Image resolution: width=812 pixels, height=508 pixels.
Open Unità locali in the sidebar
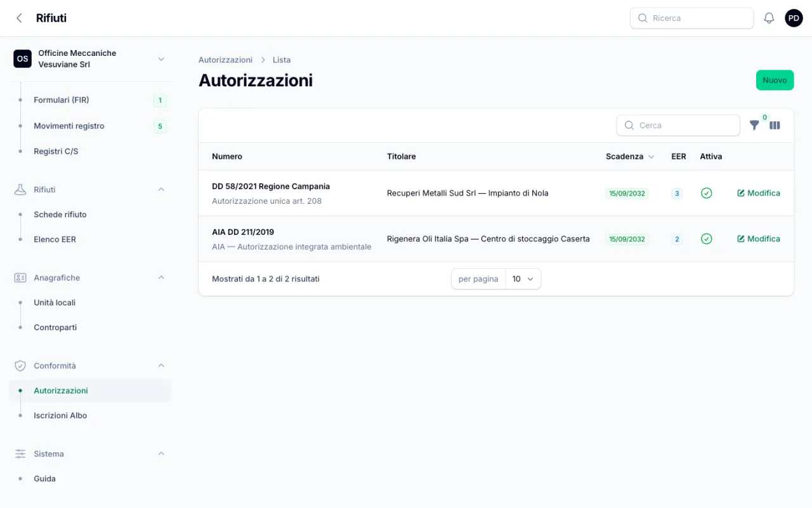coord(90,303)
